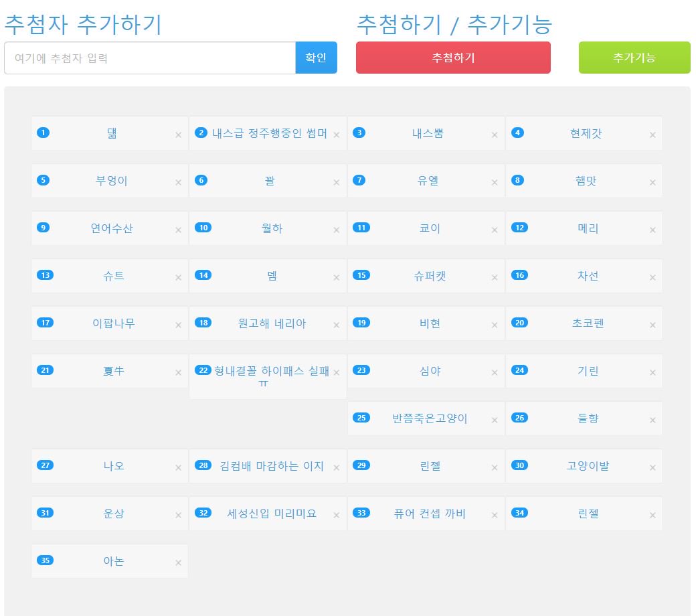Click the number 10 badge
Viewport: 696px width, 616px height.
203,228
